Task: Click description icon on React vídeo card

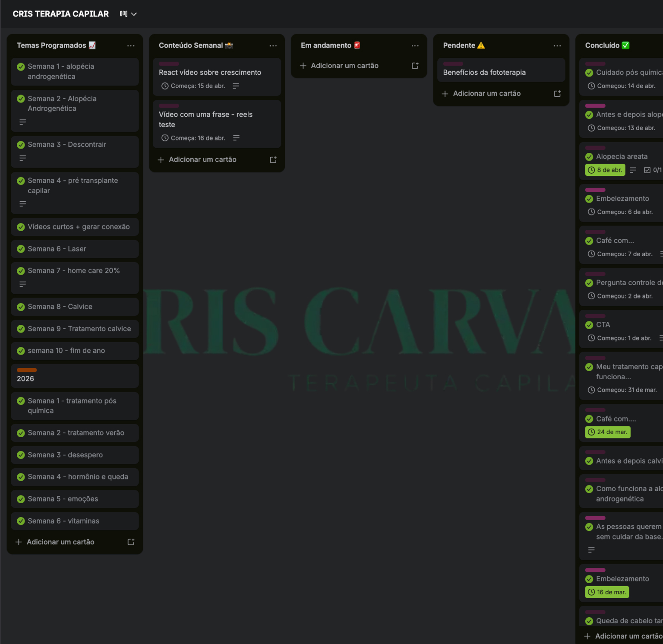Action: 236,86
